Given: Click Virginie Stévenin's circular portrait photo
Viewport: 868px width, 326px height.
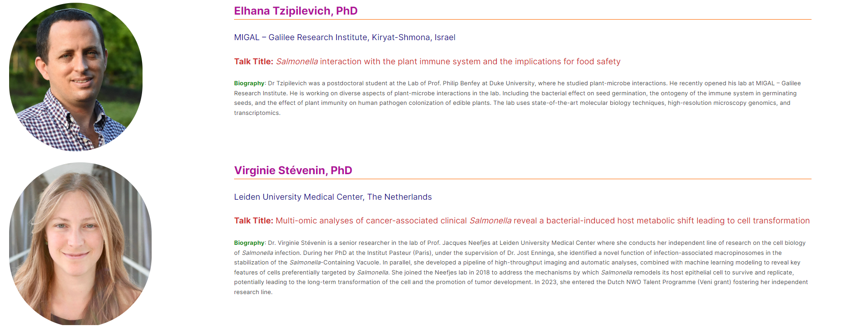Looking at the screenshot, I should 80,244.
